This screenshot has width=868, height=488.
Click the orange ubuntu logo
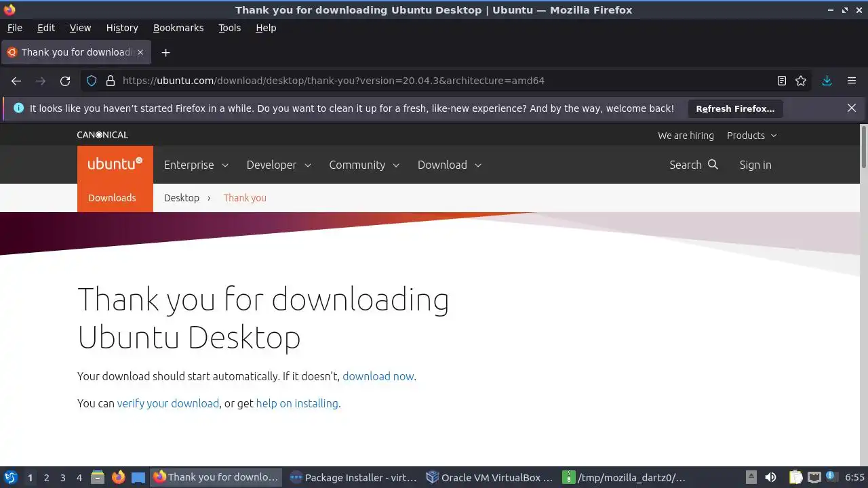115,165
